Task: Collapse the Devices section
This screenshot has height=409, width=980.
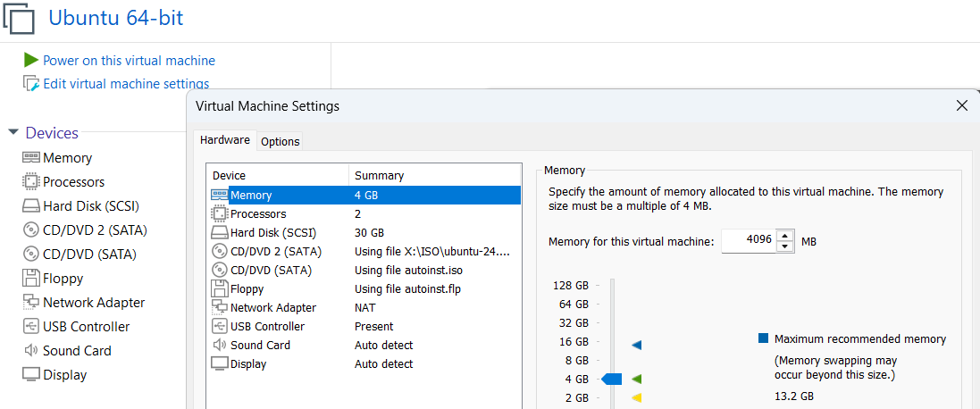Action: [x=13, y=133]
